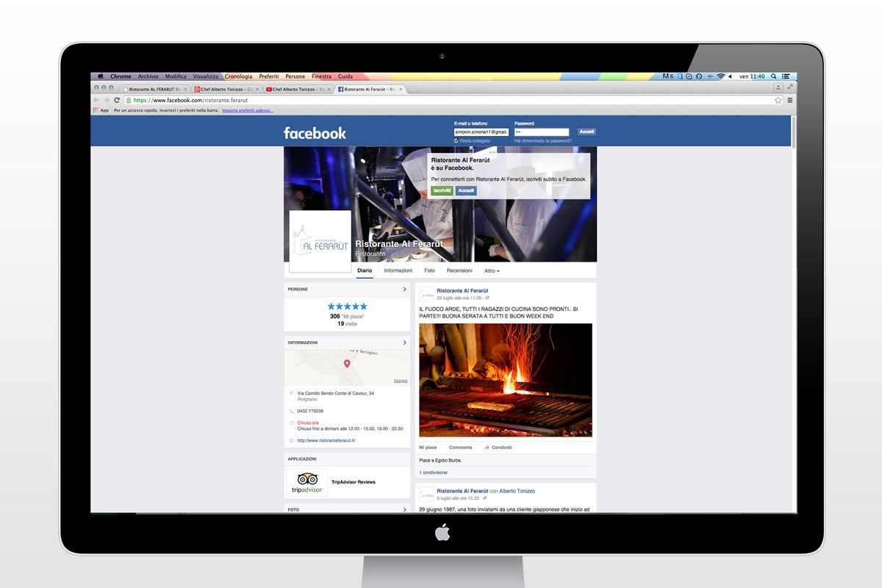The height and width of the screenshot is (588, 882).
Task: Click the browser reload icon
Action: click(117, 100)
